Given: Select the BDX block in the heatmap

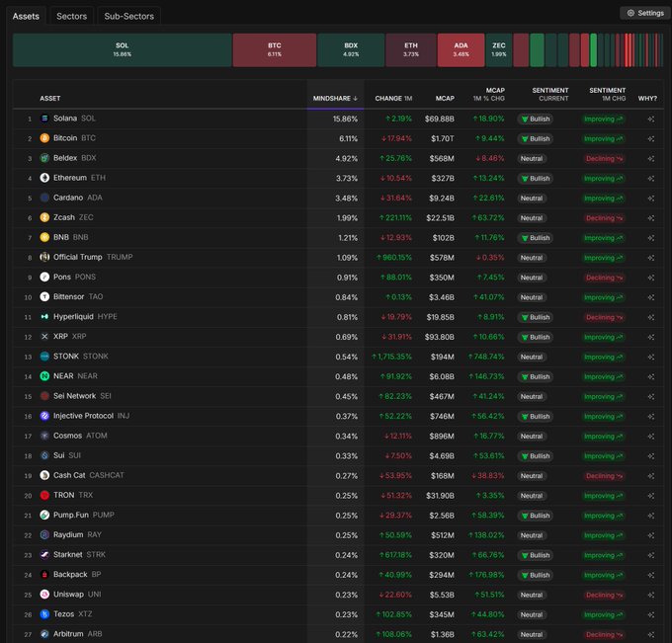Looking at the screenshot, I should click(x=351, y=50).
